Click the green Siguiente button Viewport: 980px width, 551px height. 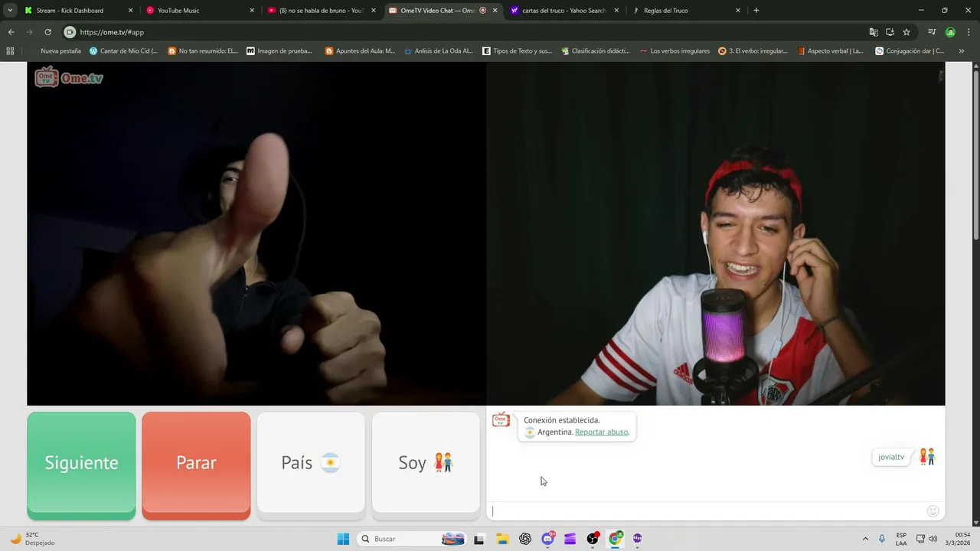click(81, 465)
